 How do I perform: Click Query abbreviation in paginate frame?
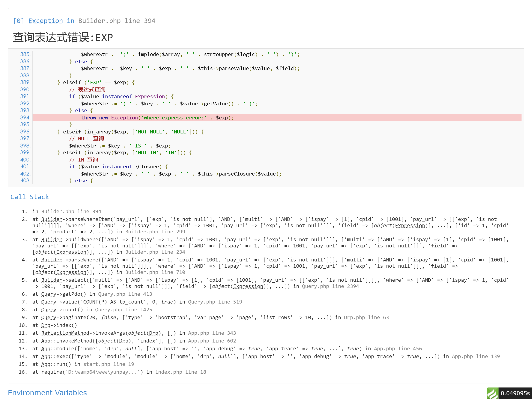click(48, 317)
